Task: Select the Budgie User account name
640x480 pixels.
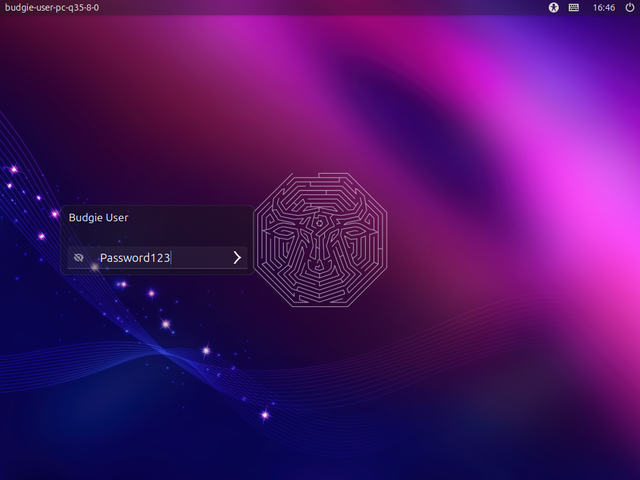Action: (98, 217)
